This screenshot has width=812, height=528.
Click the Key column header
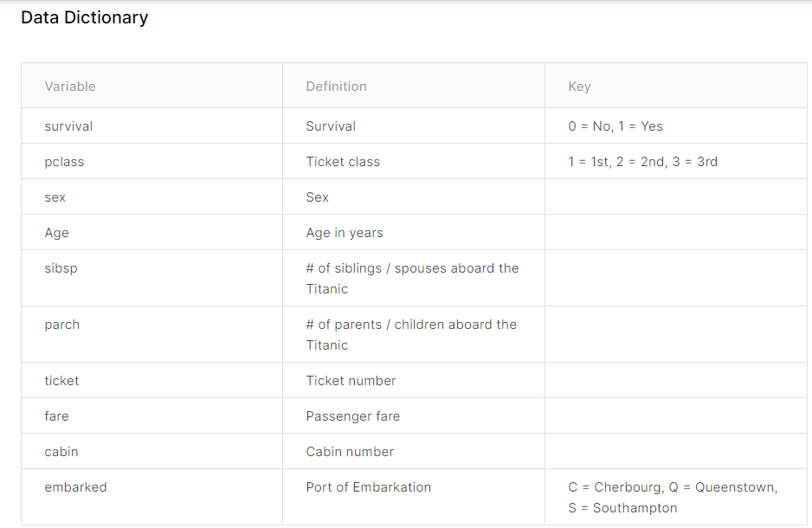[x=579, y=87]
